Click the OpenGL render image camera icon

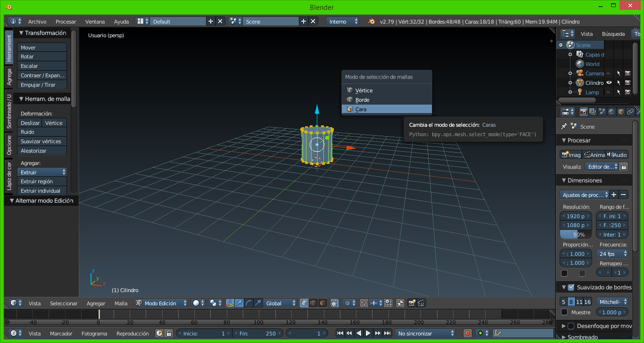[412, 303]
